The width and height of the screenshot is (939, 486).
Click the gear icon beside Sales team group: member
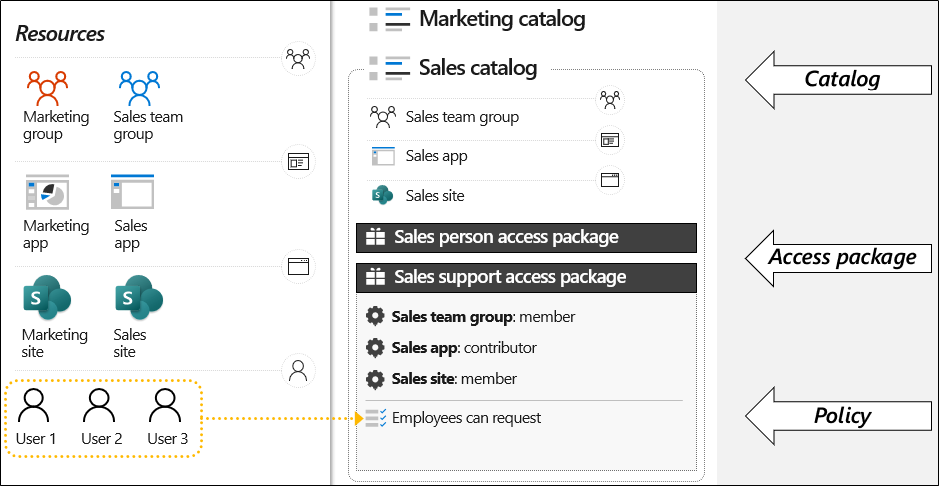click(375, 317)
